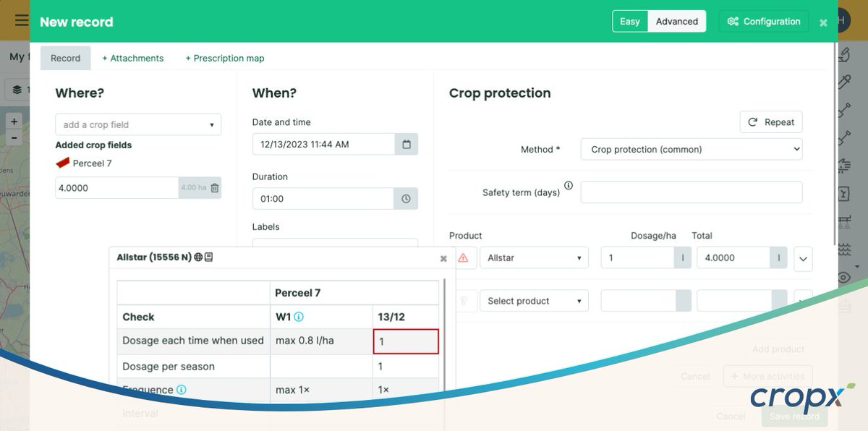Close the Allstar (15556 N) popup
The width and height of the screenshot is (868, 431).
(443, 258)
